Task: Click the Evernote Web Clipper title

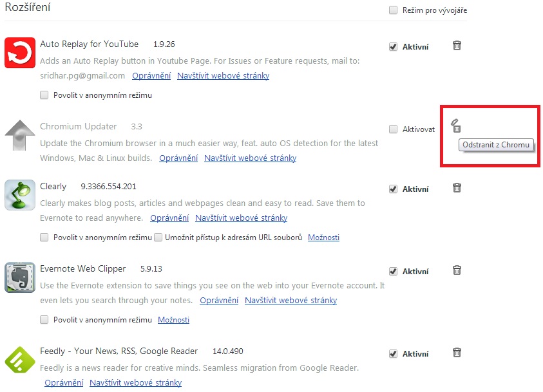Action: point(82,269)
